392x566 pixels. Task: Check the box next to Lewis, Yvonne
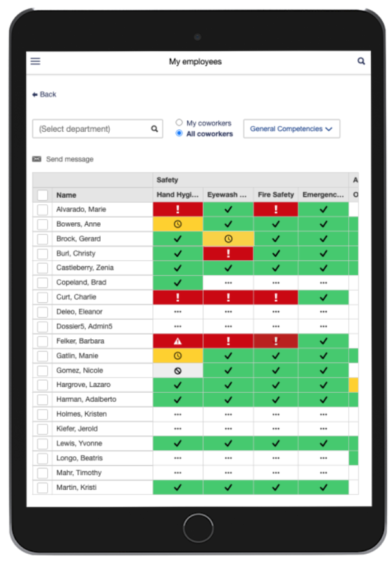click(43, 444)
